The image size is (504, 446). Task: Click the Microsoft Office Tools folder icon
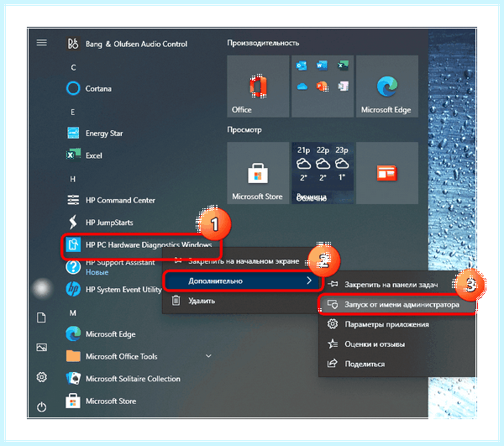(73, 356)
